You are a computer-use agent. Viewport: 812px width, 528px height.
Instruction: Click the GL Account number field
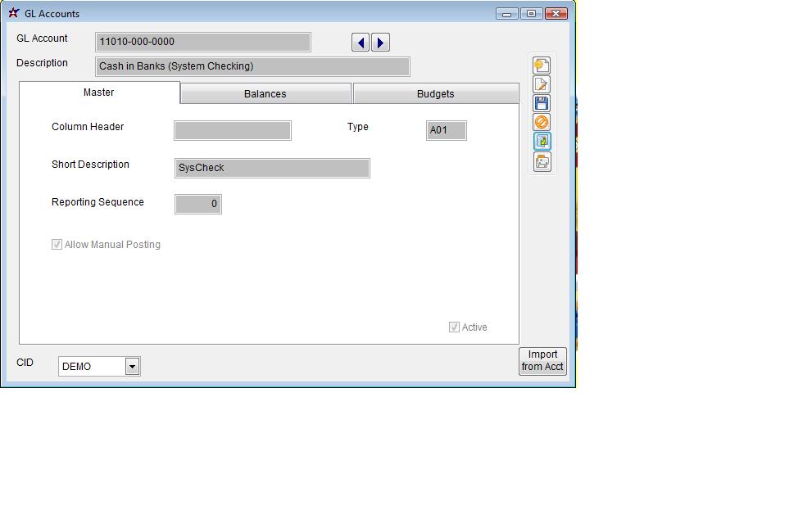tap(203, 42)
